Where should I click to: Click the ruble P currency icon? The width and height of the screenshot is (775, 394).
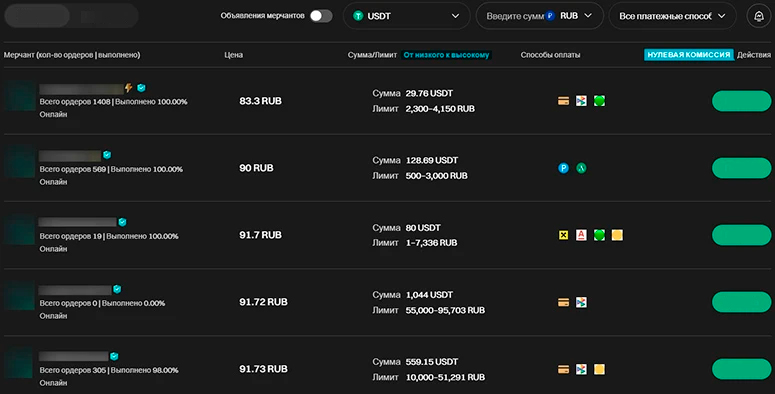pos(550,16)
